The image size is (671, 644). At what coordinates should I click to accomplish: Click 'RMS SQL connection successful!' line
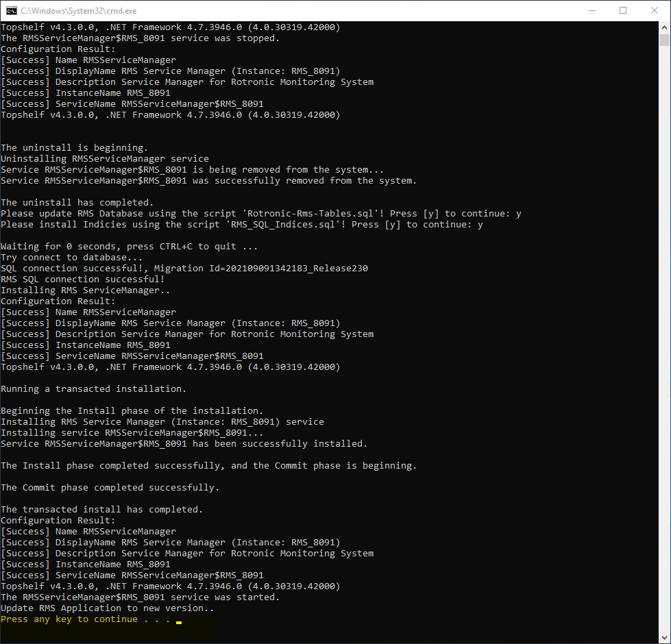pyautogui.click(x=83, y=280)
